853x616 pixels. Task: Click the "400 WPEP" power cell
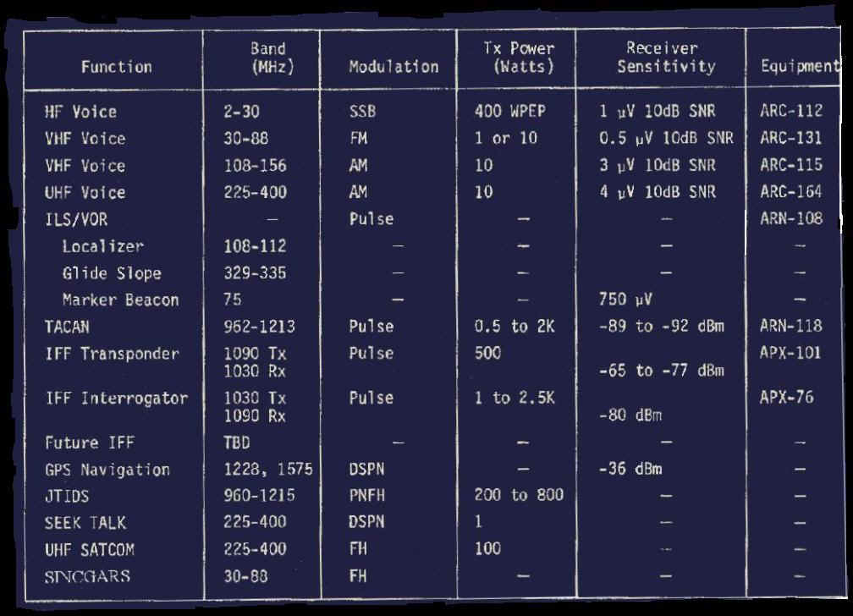click(x=509, y=111)
